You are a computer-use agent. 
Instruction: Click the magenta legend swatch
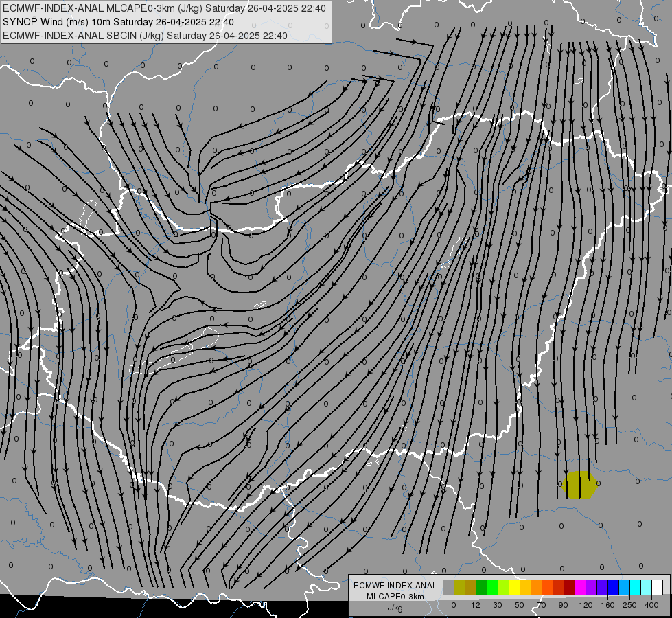click(x=581, y=587)
